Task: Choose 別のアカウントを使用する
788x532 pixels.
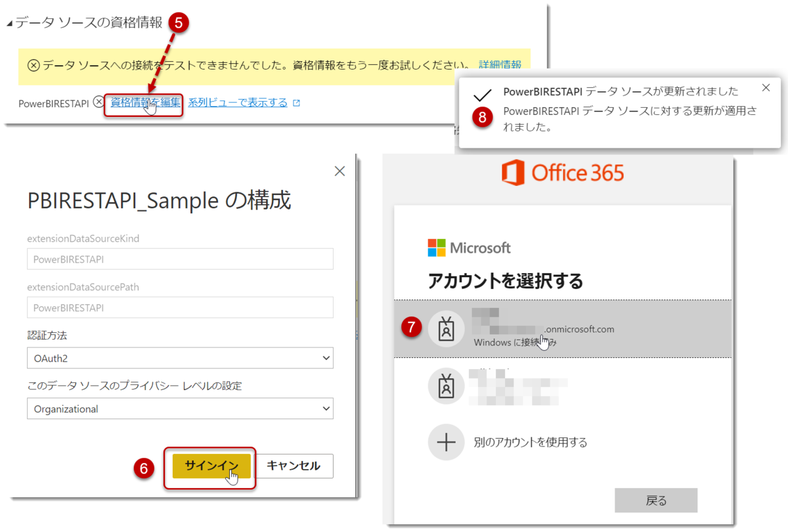Action: (530, 442)
